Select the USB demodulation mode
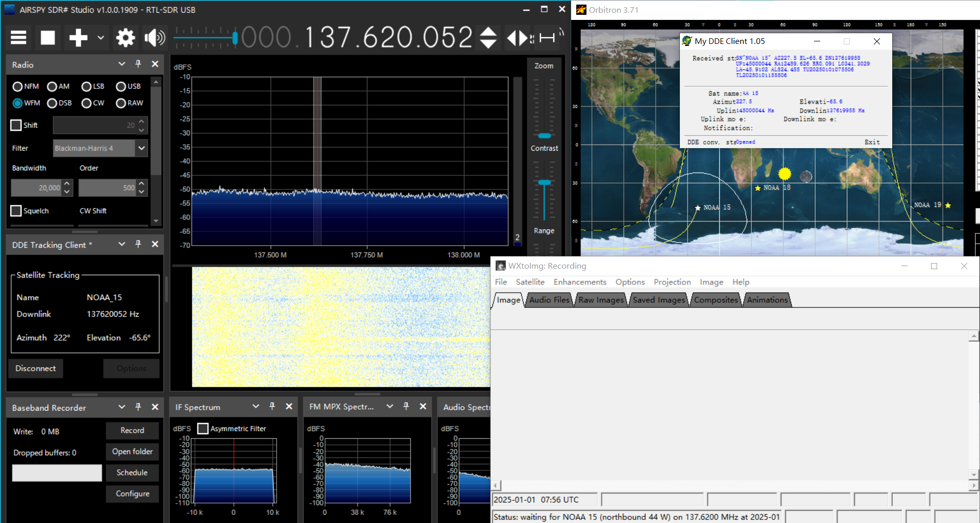The width and height of the screenshot is (980, 523). point(121,87)
